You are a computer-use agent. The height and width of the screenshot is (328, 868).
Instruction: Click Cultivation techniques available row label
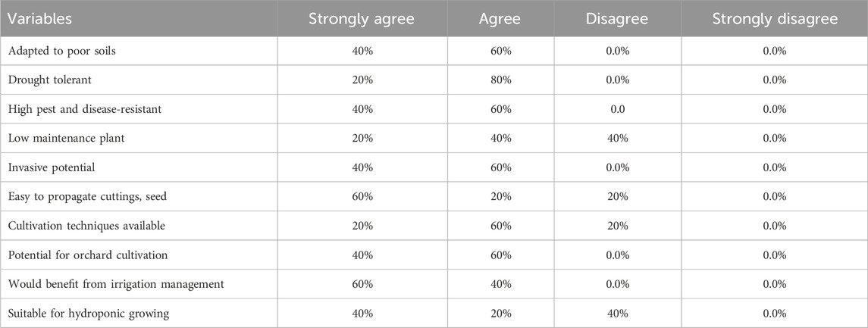pyautogui.click(x=86, y=226)
